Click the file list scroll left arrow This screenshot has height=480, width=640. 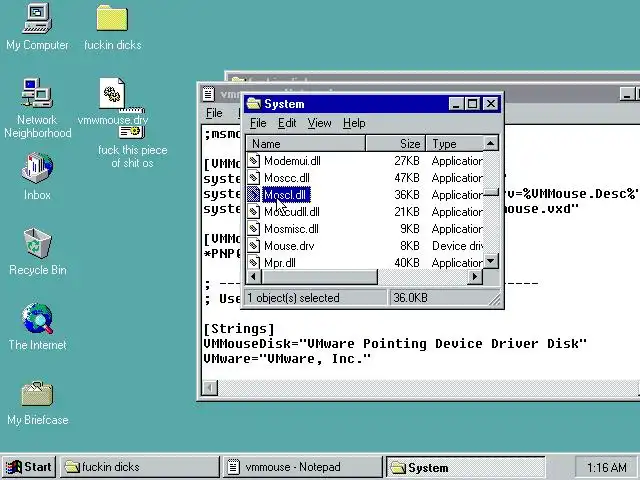coord(253,276)
